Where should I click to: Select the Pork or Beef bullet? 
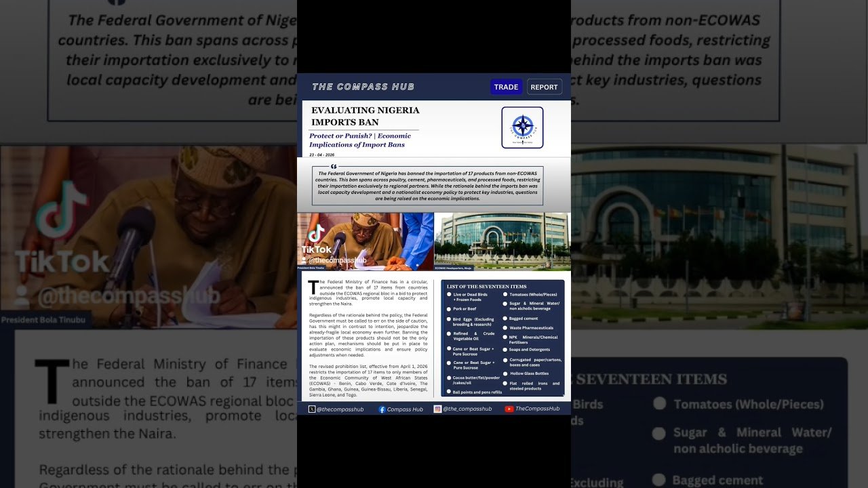(449, 308)
